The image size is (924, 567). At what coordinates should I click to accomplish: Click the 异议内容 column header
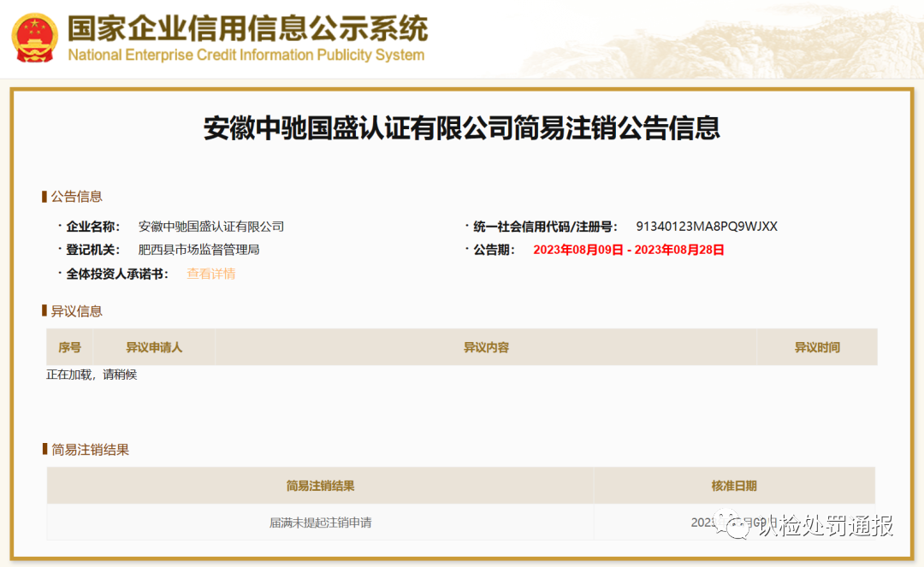tap(486, 347)
